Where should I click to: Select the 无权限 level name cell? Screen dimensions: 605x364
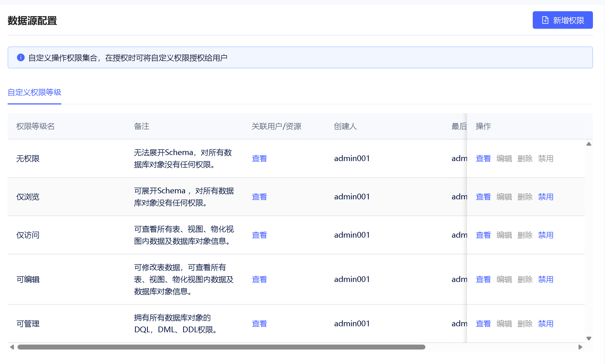click(x=28, y=159)
